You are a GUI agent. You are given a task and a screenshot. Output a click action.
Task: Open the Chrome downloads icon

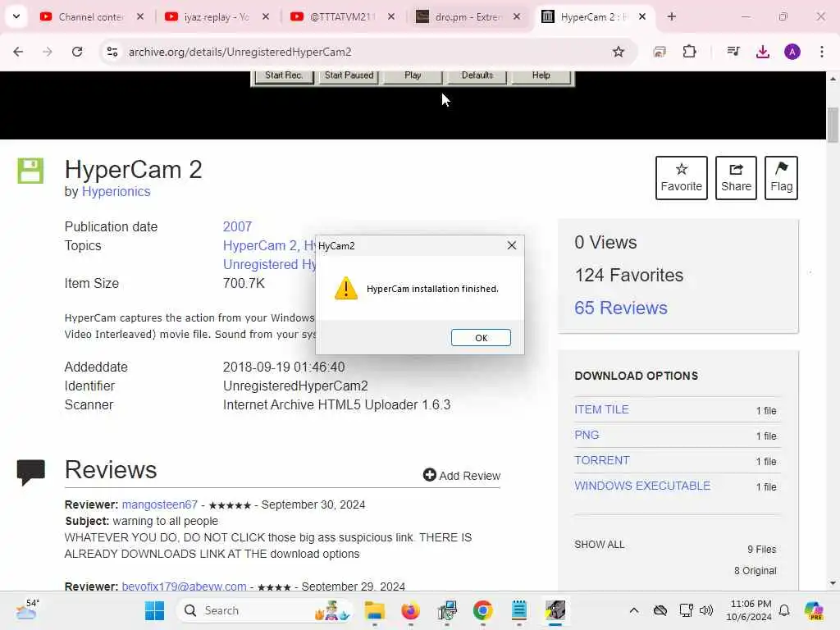762,52
